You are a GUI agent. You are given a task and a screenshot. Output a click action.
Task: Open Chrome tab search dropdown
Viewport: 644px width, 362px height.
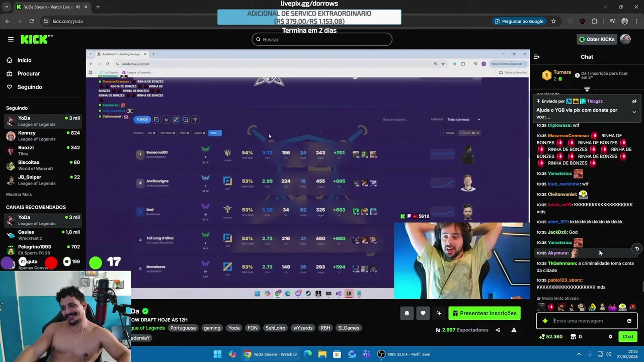point(6,7)
